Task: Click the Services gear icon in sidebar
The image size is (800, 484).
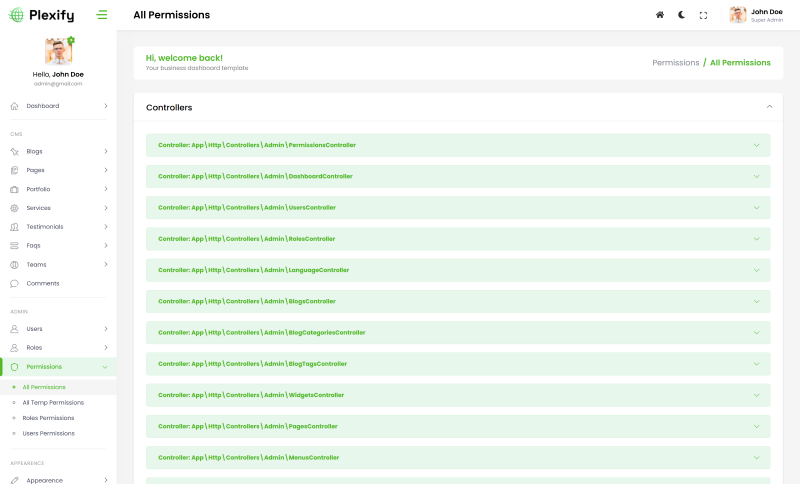Action: pos(15,208)
